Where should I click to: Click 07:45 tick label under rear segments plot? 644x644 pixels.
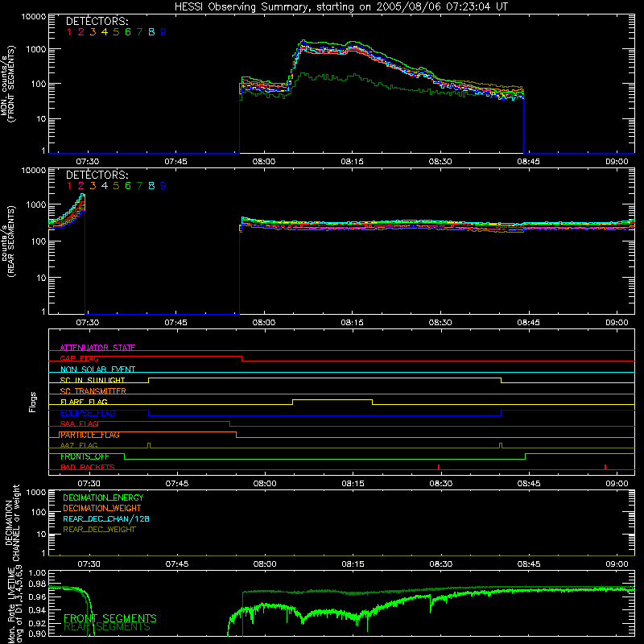click(x=175, y=323)
